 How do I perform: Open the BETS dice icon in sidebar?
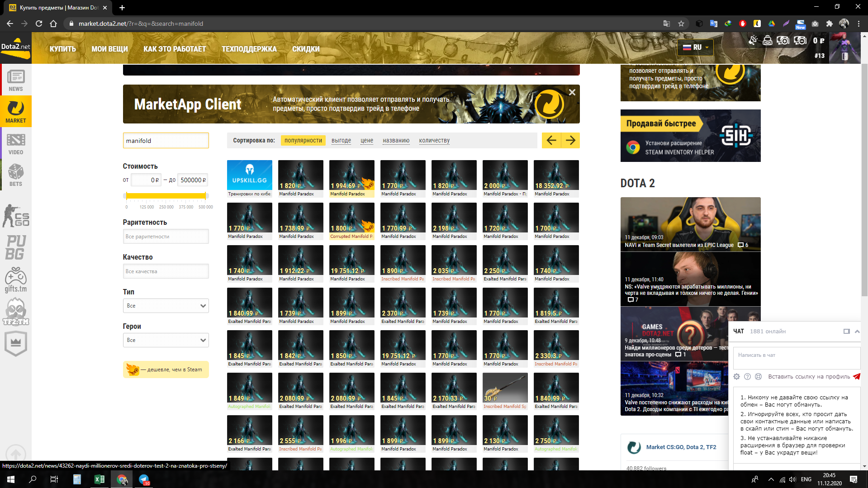(x=15, y=175)
